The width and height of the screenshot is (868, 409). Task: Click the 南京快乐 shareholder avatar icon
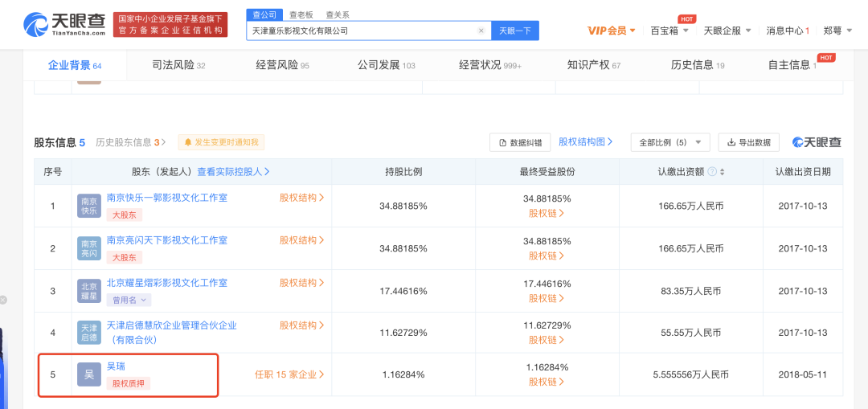pyautogui.click(x=89, y=207)
